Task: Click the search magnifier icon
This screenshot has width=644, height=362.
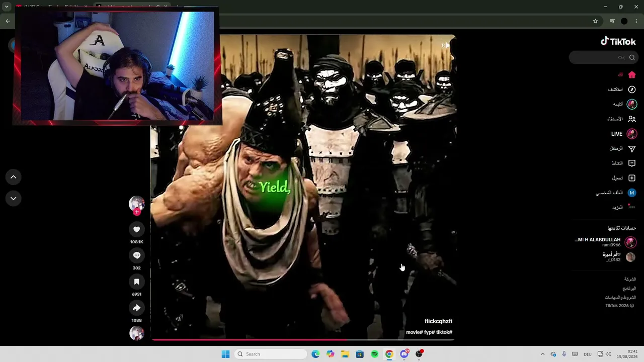Action: tap(632, 57)
